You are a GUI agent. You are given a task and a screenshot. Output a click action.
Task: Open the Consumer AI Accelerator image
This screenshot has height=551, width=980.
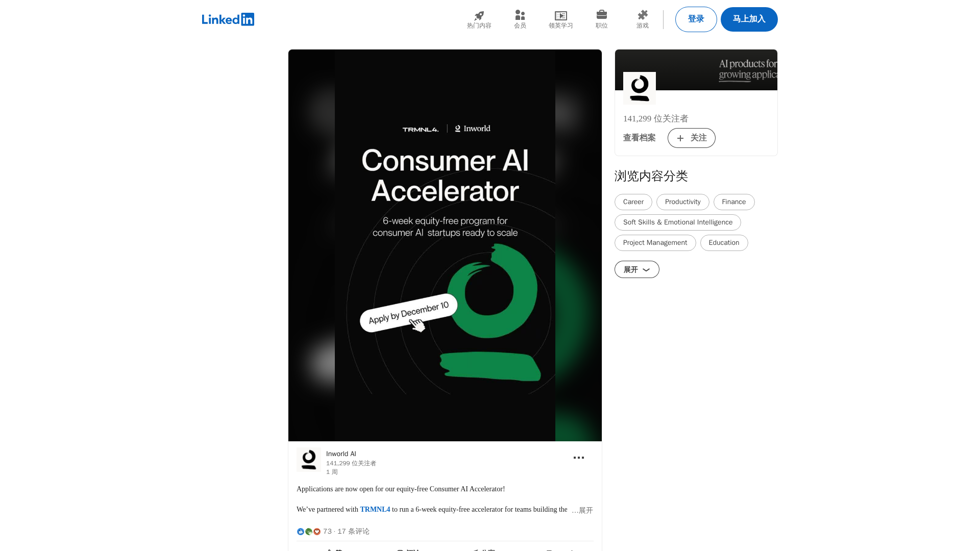445,245
